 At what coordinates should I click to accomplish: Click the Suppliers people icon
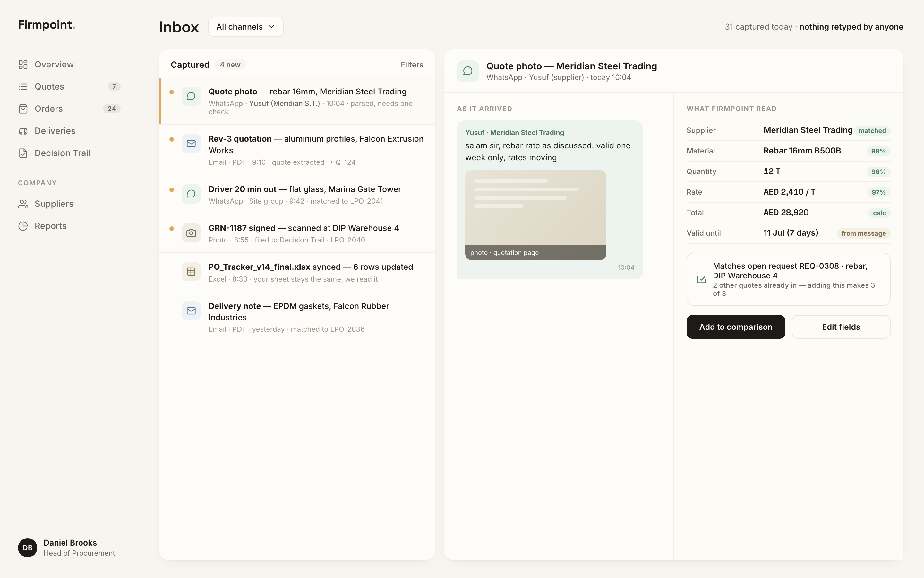pos(23,204)
